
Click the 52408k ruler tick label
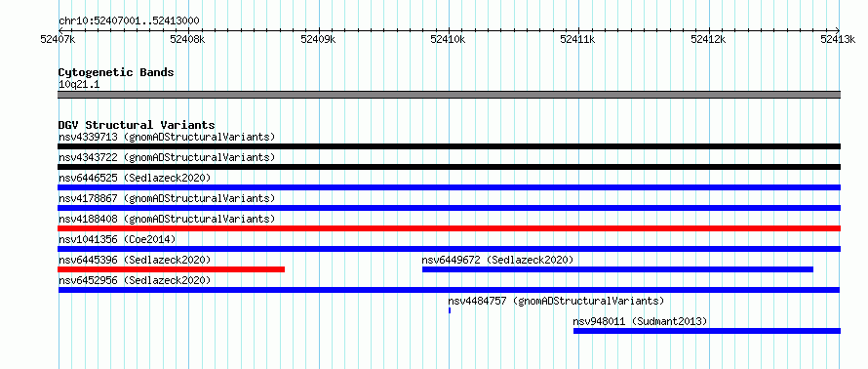188,39
